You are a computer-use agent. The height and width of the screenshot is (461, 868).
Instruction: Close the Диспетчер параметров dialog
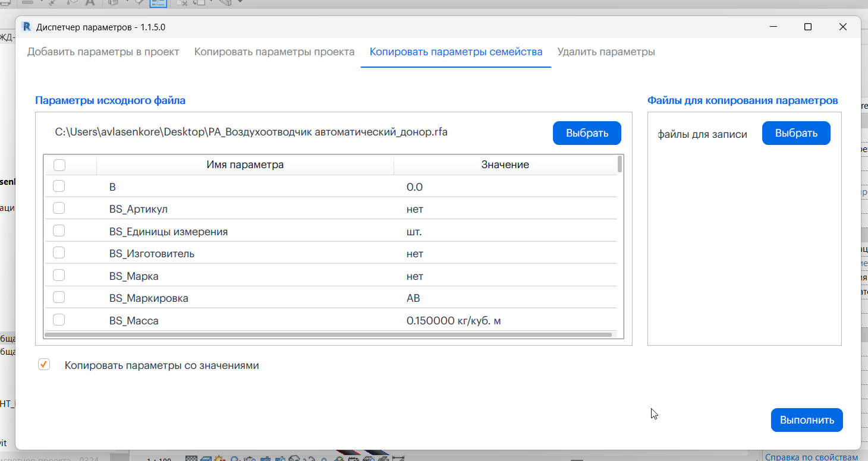pyautogui.click(x=842, y=27)
